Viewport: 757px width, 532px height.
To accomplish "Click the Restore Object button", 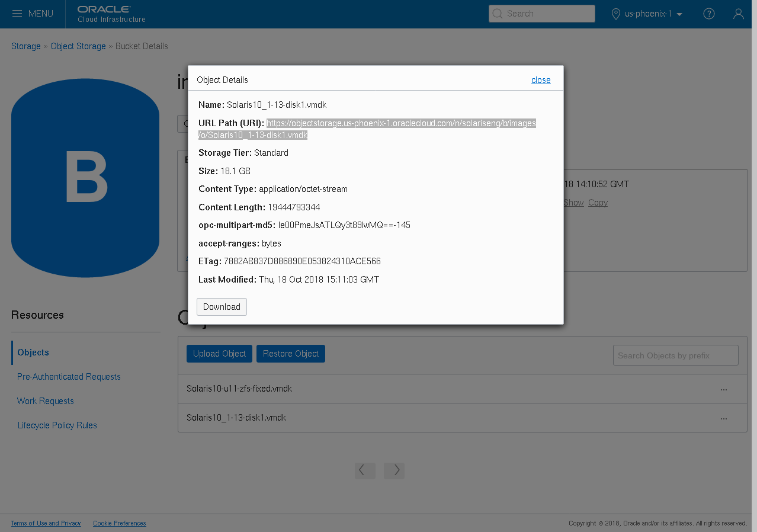I will [x=291, y=354].
